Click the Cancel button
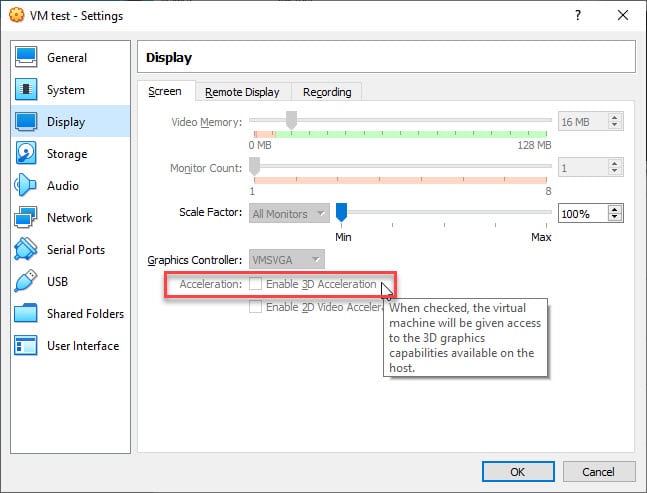Viewport: 647px width, 493px height. pos(599,472)
